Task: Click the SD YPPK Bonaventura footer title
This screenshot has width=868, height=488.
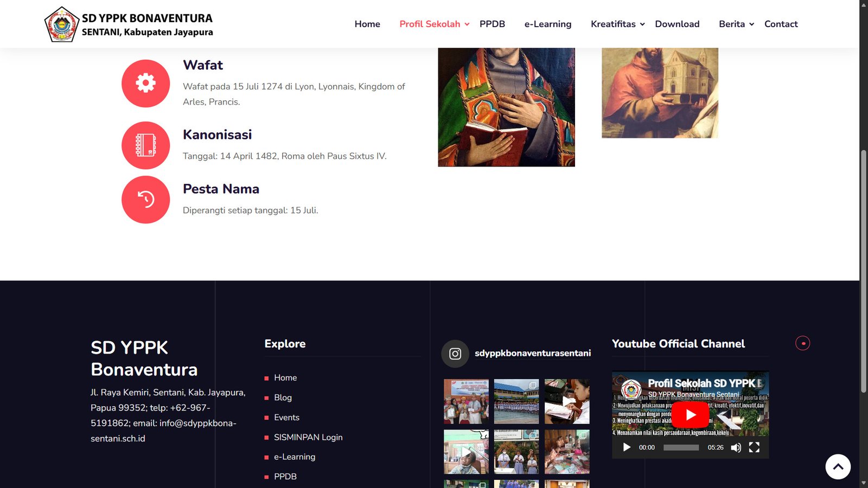Action: pyautogui.click(x=144, y=358)
